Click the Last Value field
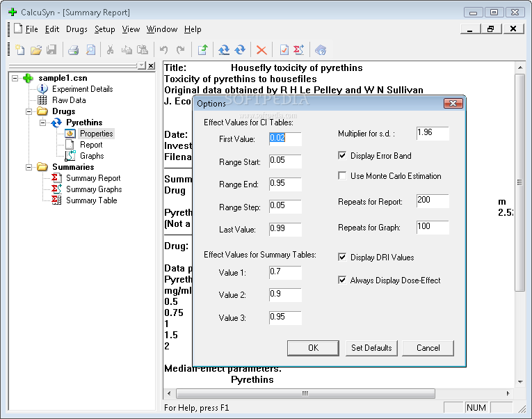The image size is (532, 419). [285, 229]
